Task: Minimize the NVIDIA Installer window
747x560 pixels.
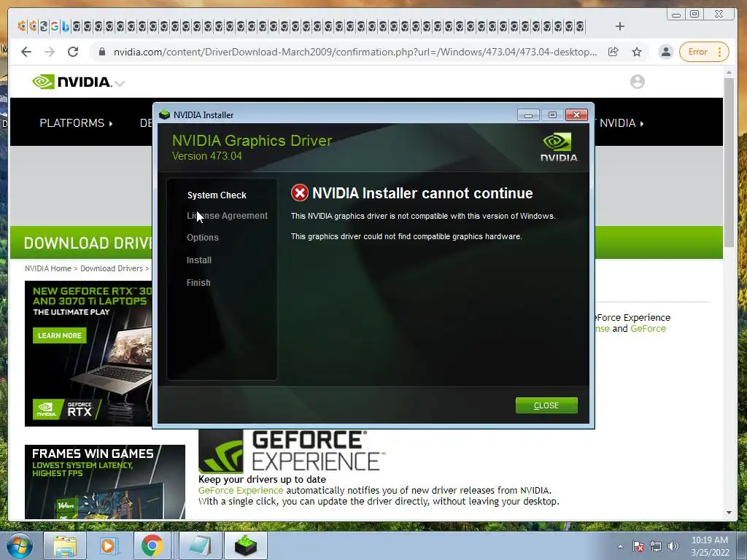Action: click(x=528, y=115)
